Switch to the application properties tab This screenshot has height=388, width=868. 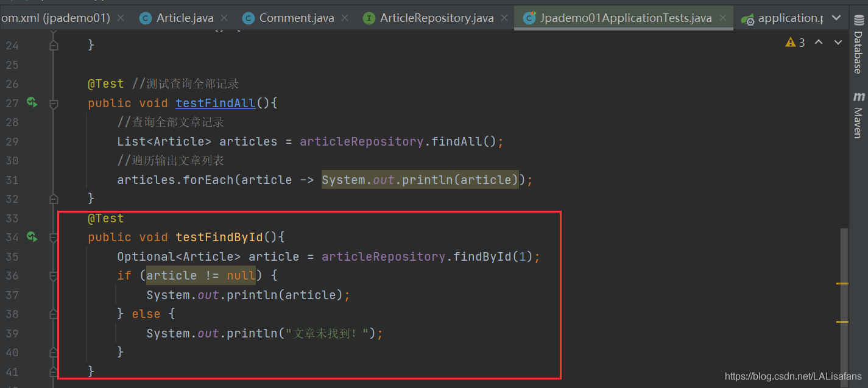783,18
